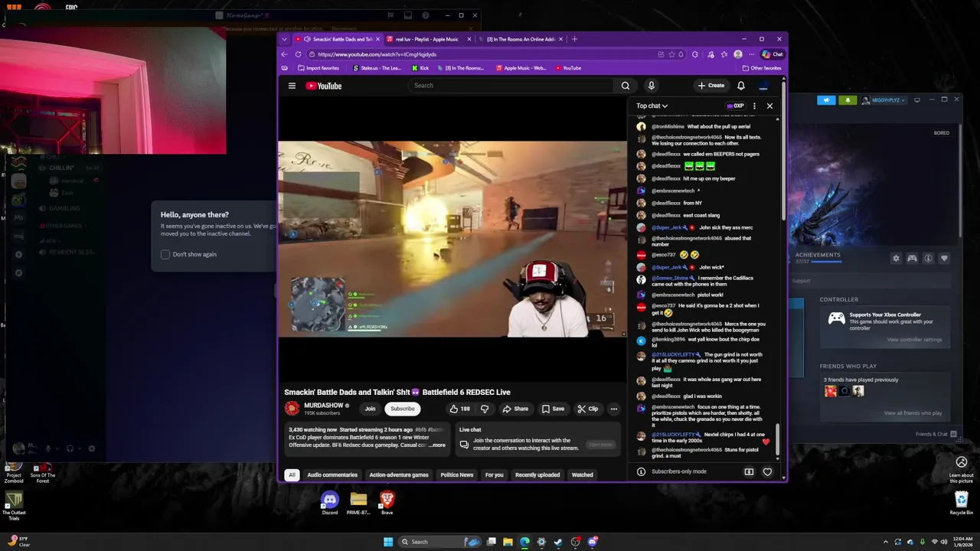
Task: Click the Create button
Action: 711,86
